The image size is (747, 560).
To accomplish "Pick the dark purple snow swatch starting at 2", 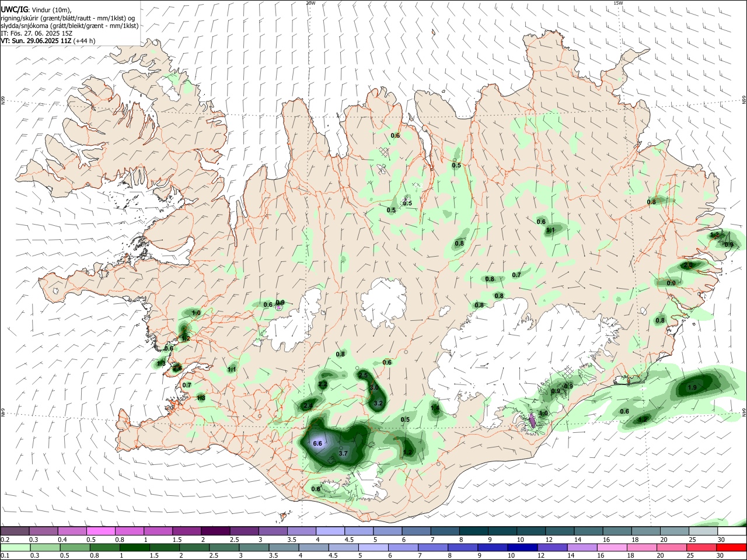I will 215,531.
